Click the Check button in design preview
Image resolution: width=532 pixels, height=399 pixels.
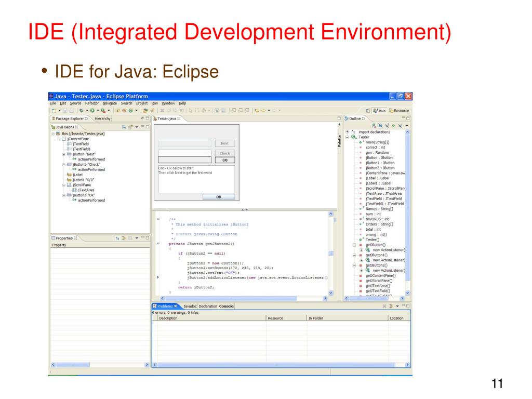pyautogui.click(x=224, y=153)
